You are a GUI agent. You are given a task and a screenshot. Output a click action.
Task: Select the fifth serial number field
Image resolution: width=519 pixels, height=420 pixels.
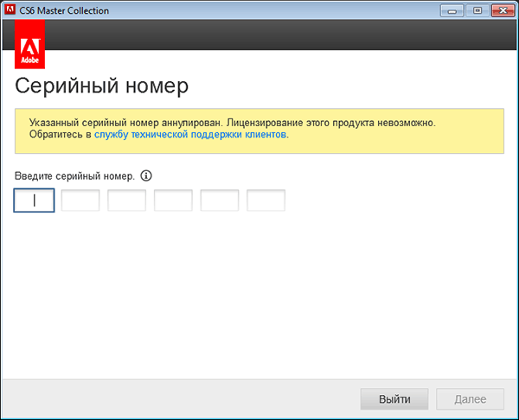click(x=220, y=200)
